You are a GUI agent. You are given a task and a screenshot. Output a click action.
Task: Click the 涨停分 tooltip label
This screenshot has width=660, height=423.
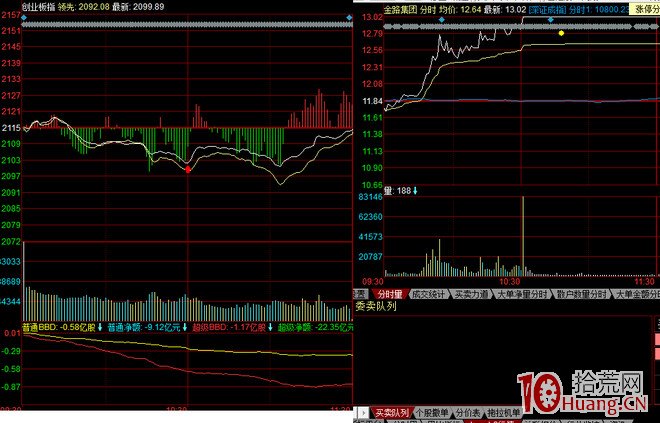[x=645, y=10]
